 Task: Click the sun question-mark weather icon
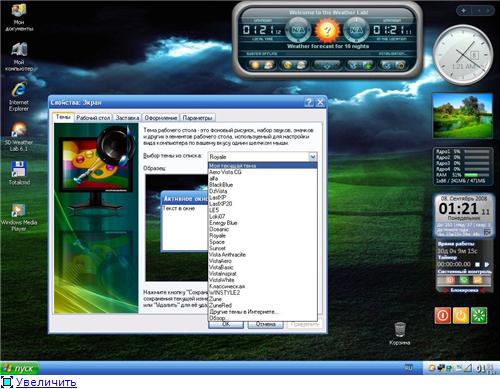pyautogui.click(x=327, y=31)
